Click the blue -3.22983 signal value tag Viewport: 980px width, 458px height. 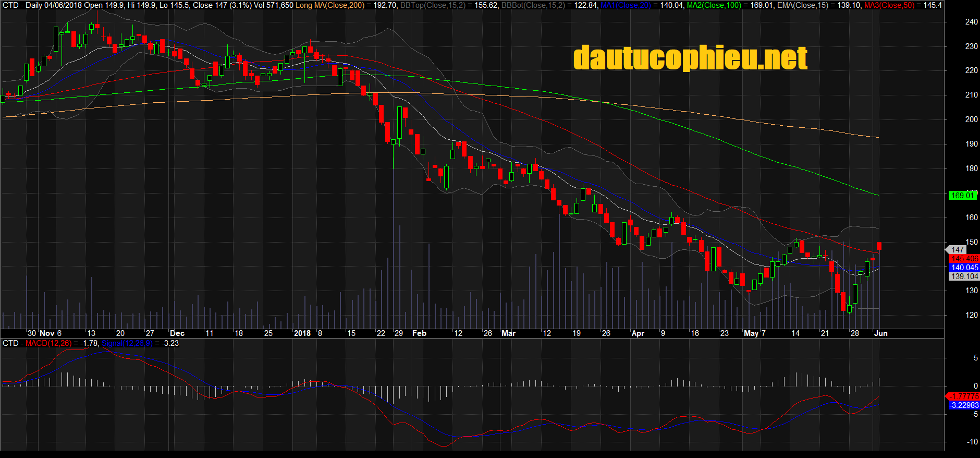tap(964, 405)
